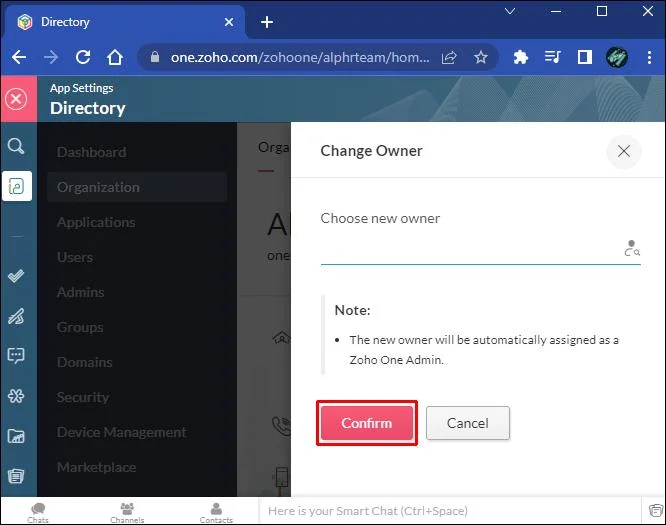This screenshot has height=525, width=666.
Task: Open Applications in the Directory menu
Action: (x=96, y=222)
